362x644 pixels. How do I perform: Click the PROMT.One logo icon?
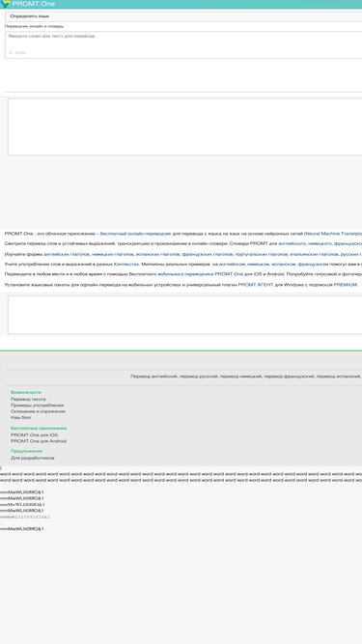coord(6,4)
